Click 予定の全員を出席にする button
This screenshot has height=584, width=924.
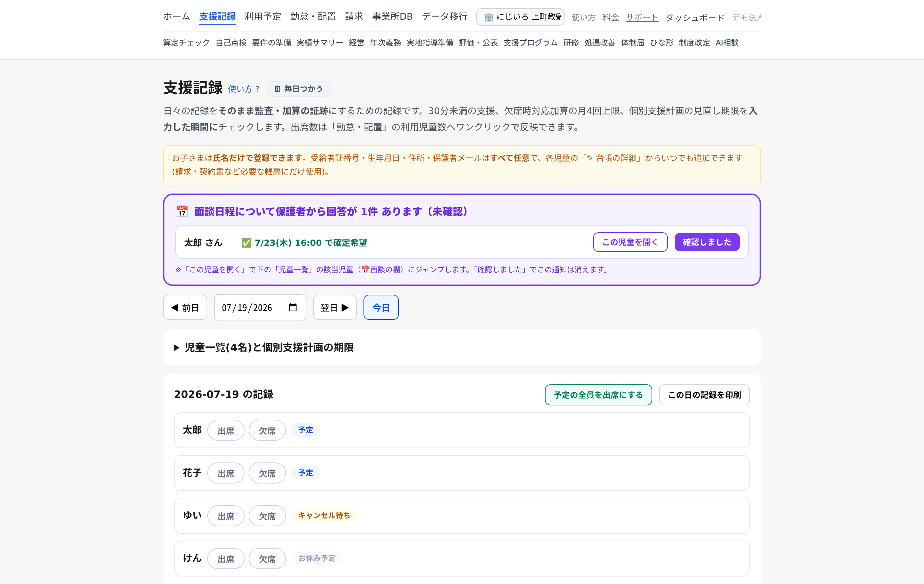point(598,395)
